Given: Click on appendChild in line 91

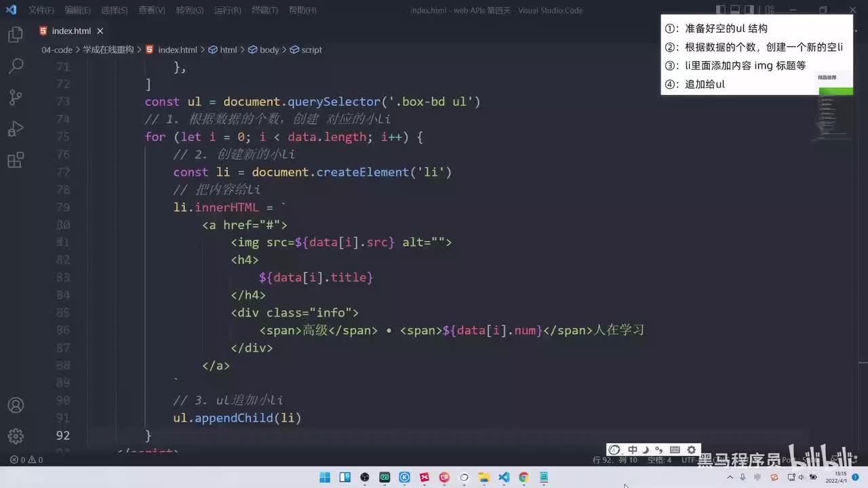Looking at the screenshot, I should pyautogui.click(x=234, y=418).
